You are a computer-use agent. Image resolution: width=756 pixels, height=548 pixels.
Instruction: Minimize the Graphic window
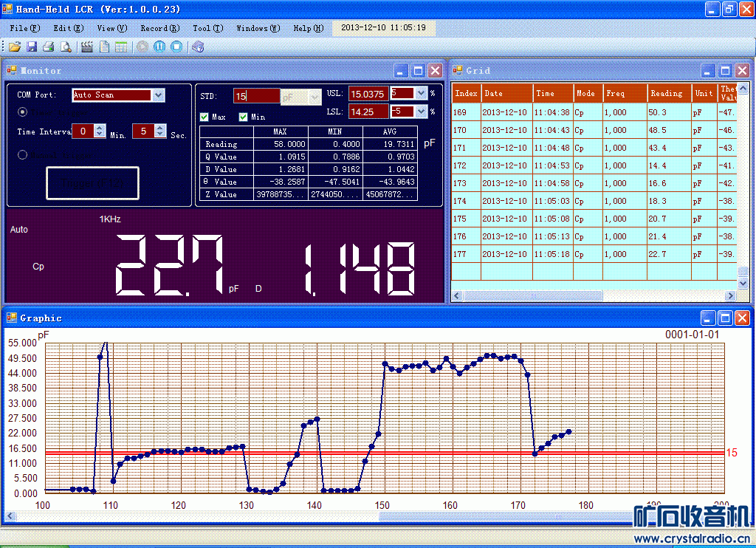coord(707,318)
